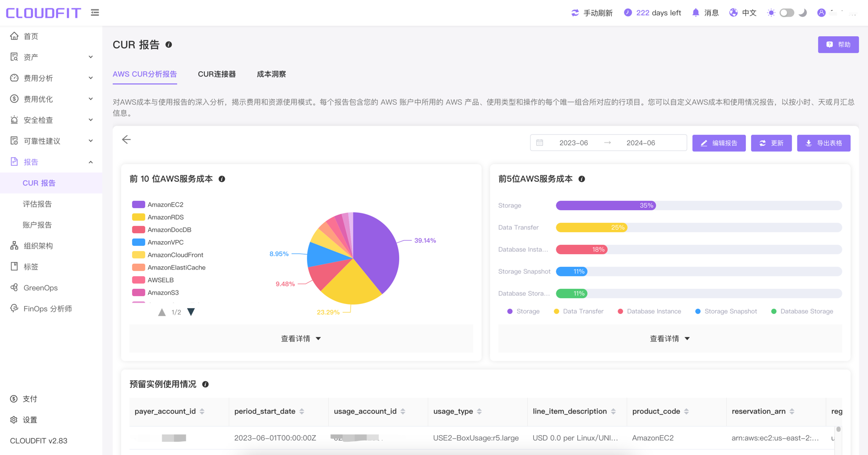Click info icon beside CUR 报告 title
The image size is (868, 455).
click(x=169, y=45)
